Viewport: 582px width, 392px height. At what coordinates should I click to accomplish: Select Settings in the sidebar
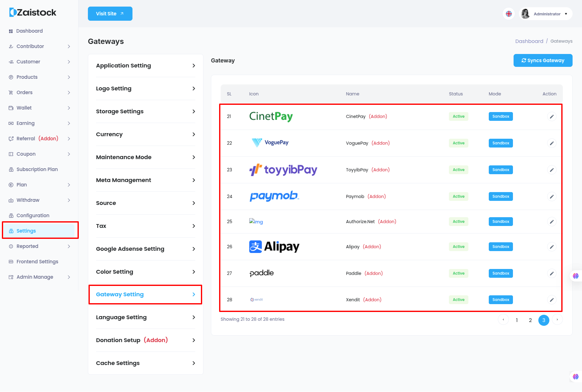[39, 231]
